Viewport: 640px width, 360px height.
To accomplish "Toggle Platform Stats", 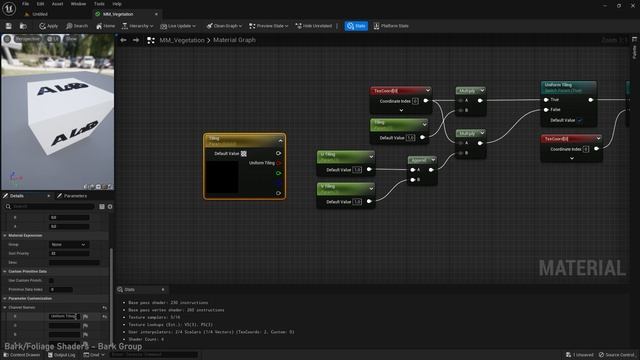I will click(391, 26).
